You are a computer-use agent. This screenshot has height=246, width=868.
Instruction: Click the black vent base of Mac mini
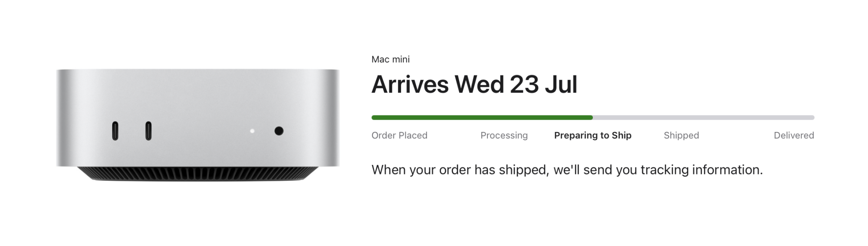[x=198, y=173]
